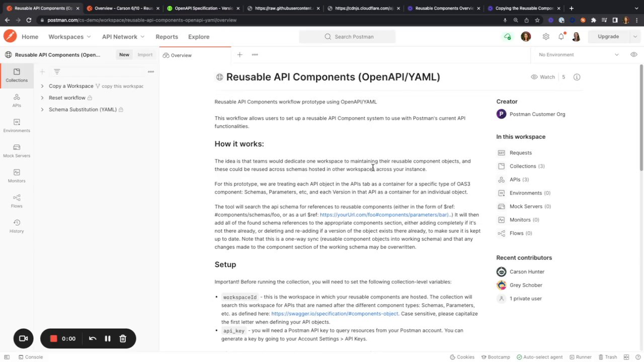Click the page vertical scrollbar

641,118
